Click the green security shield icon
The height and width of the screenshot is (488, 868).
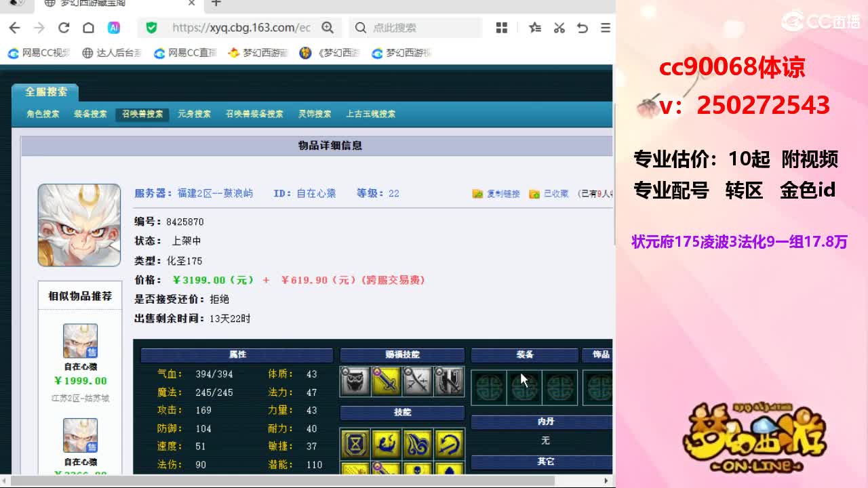pyautogui.click(x=151, y=28)
